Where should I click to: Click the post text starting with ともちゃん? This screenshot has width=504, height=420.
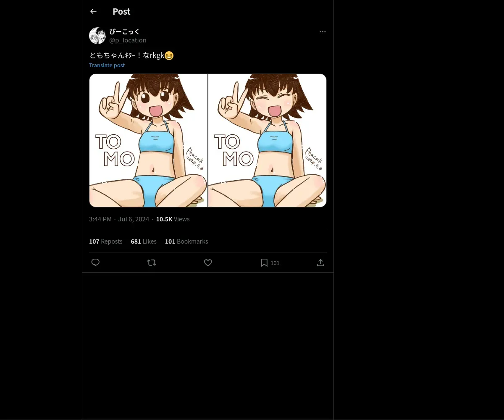click(x=127, y=55)
